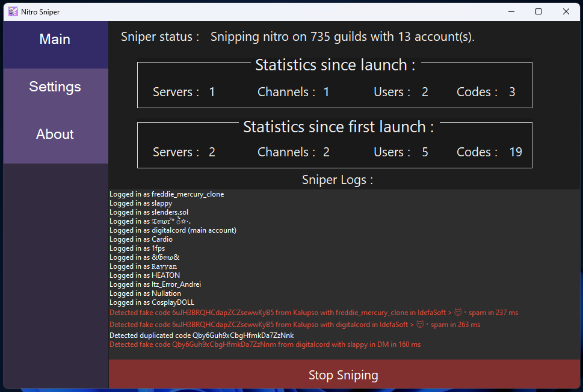The width and height of the screenshot is (583, 392).
Task: Click the Codes count in launch statistics
Action: 511,92
